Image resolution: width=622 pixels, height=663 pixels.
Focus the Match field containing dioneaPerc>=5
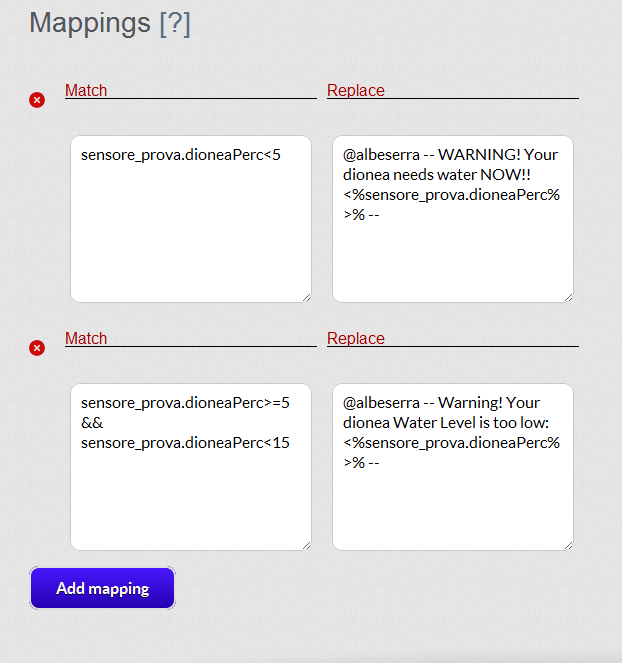[x=191, y=467]
